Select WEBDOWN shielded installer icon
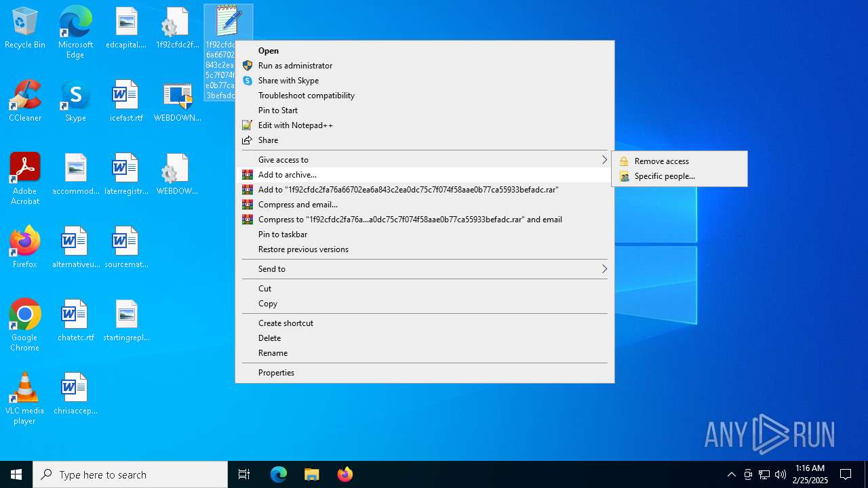This screenshot has height=488, width=868. (x=177, y=102)
